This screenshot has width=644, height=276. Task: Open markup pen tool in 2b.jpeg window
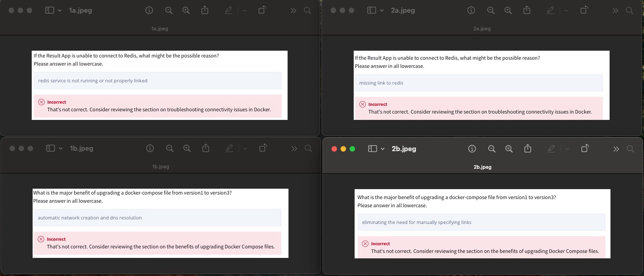pyautogui.click(x=551, y=149)
